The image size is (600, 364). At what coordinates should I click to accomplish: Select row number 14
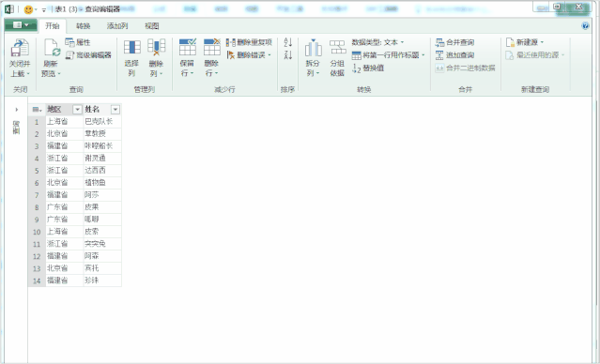(37, 281)
